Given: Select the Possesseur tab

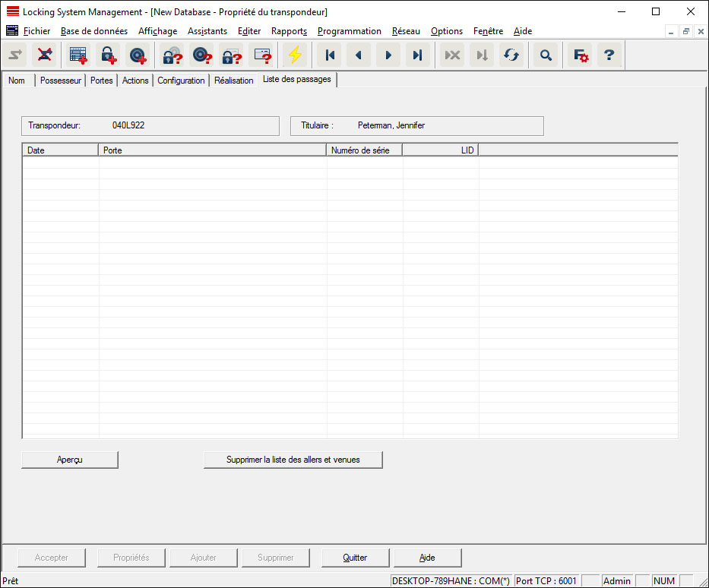Looking at the screenshot, I should pos(61,81).
